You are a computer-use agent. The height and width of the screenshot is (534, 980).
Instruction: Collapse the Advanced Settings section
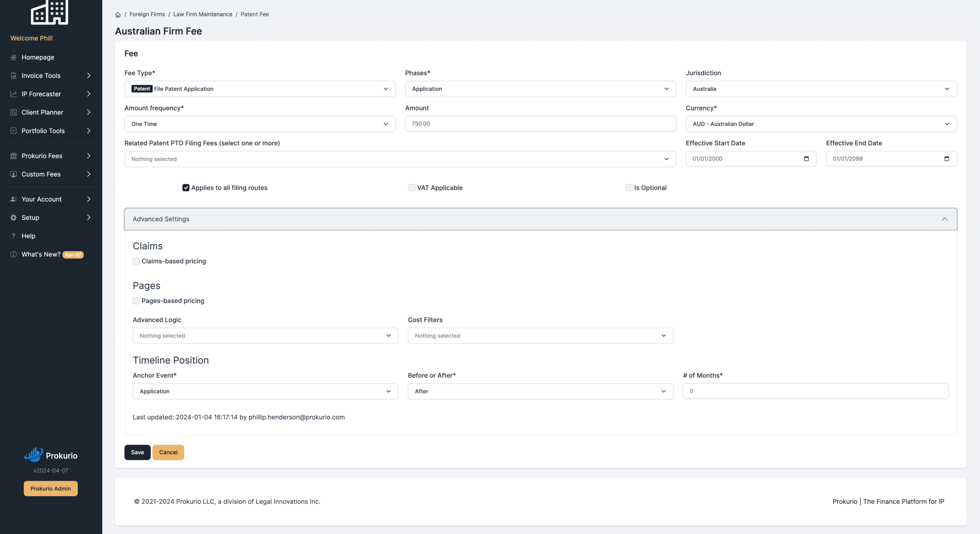point(541,219)
